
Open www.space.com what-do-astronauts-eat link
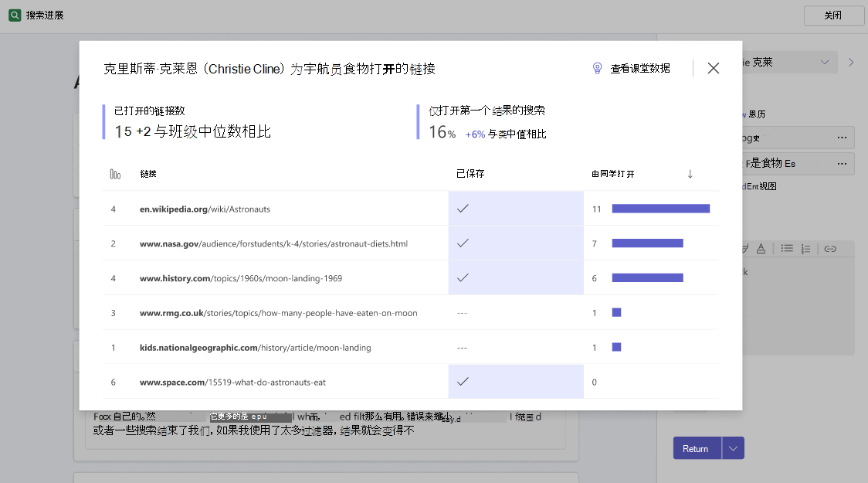pos(232,383)
